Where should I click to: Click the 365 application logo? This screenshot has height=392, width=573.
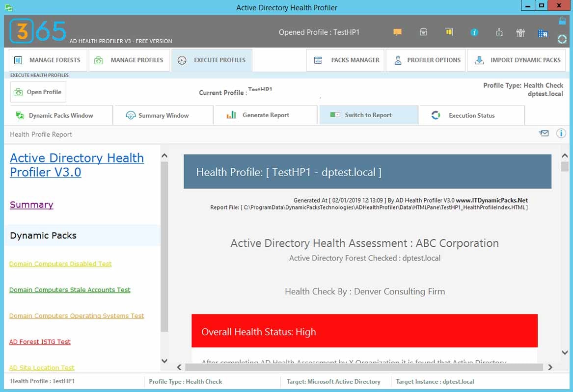(x=38, y=31)
